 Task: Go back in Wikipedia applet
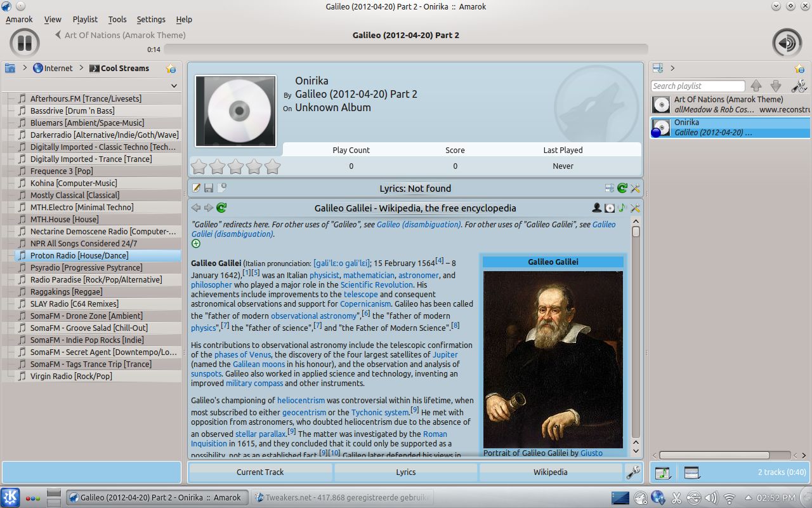[x=196, y=208]
